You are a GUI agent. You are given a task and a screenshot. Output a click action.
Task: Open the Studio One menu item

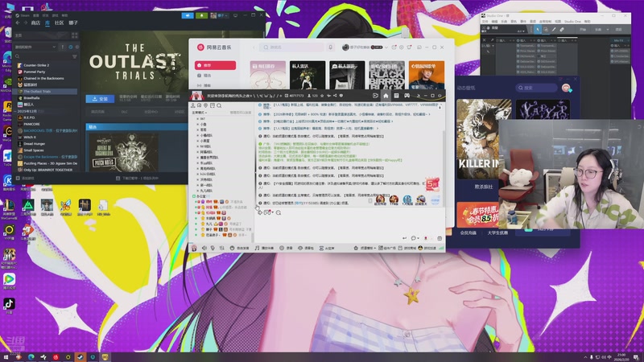click(x=572, y=22)
